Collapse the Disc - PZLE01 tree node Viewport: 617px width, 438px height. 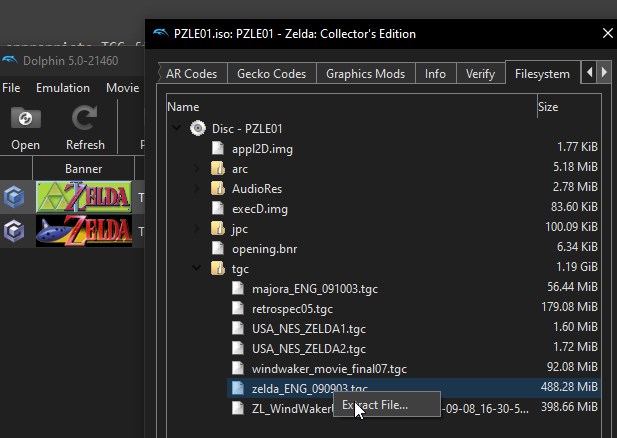[x=176, y=128]
